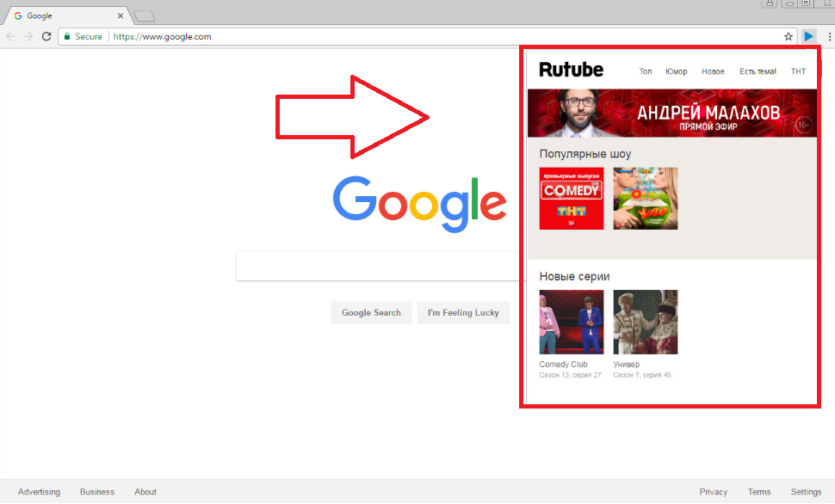Click the Chrome user profile icon
The width and height of the screenshot is (835, 504).
[x=770, y=3]
